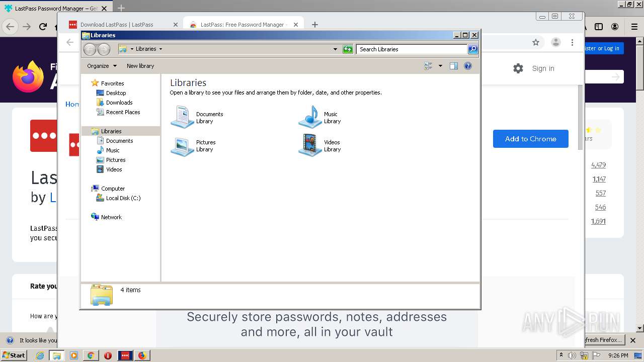Open the Start menu
Image resolution: width=644 pixels, height=362 pixels.
point(14,355)
